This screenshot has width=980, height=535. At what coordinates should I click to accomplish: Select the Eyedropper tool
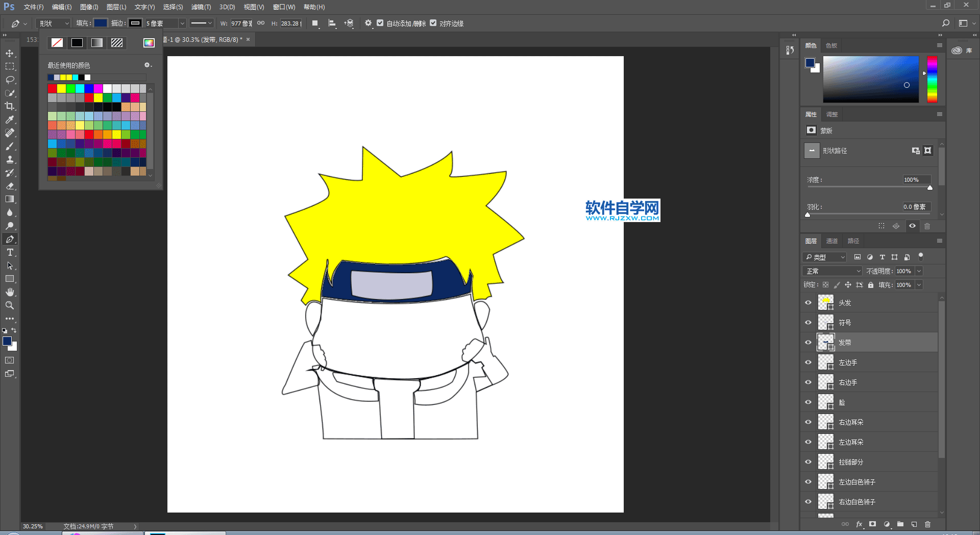point(10,119)
